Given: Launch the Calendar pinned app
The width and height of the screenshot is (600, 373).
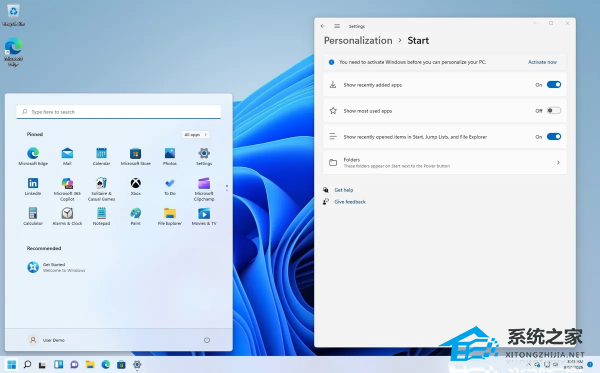Looking at the screenshot, I should point(101,156).
